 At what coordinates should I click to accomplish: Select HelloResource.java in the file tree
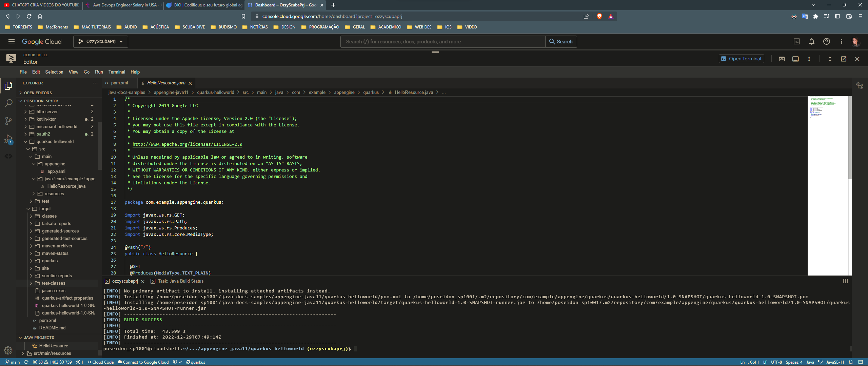(x=66, y=186)
